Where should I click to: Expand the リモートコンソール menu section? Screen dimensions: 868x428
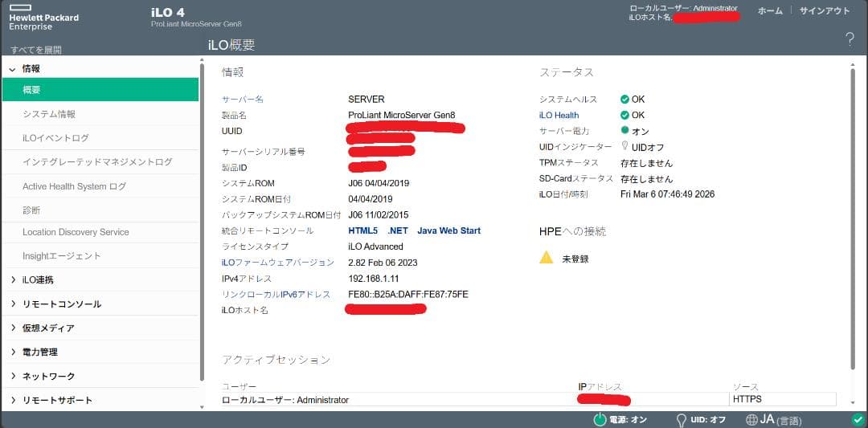(x=13, y=304)
